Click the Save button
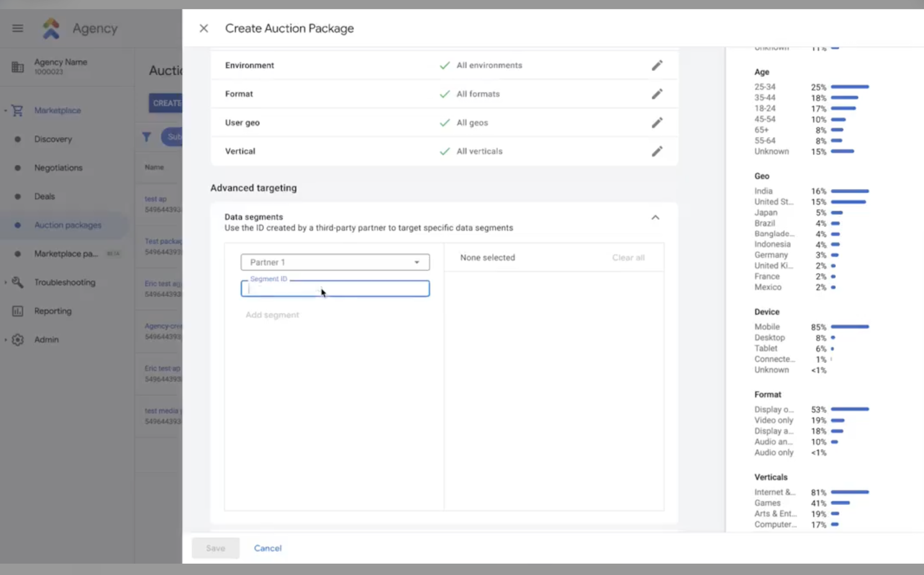 click(215, 548)
